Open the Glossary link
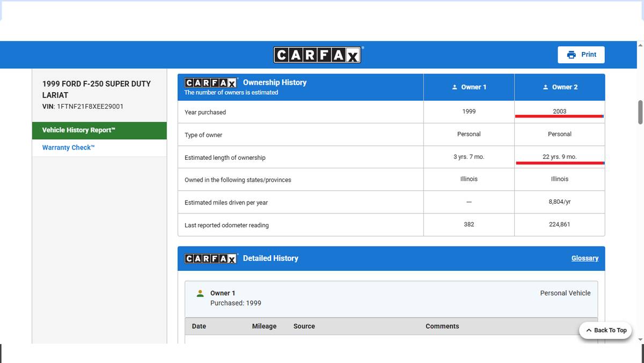 point(584,258)
